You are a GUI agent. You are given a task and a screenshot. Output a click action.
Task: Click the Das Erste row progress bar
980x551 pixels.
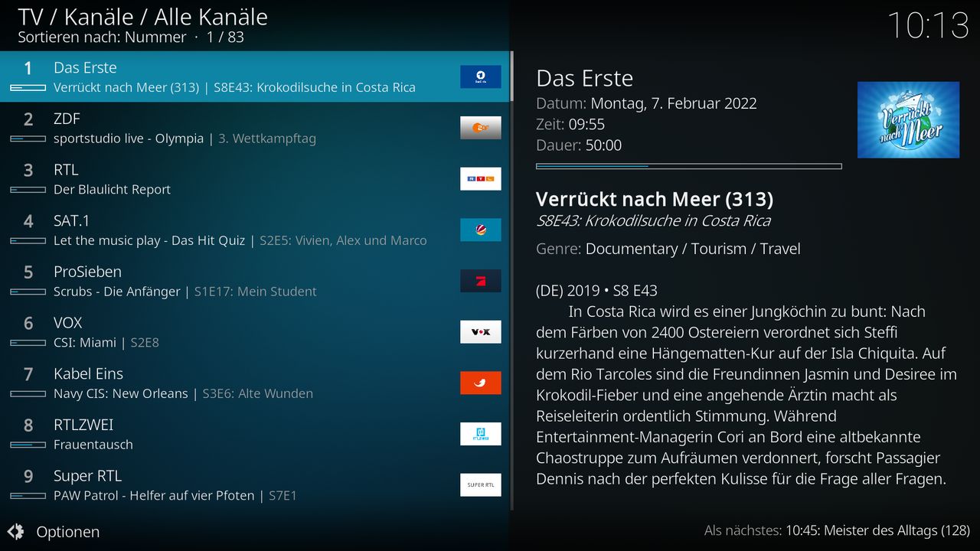pos(28,88)
